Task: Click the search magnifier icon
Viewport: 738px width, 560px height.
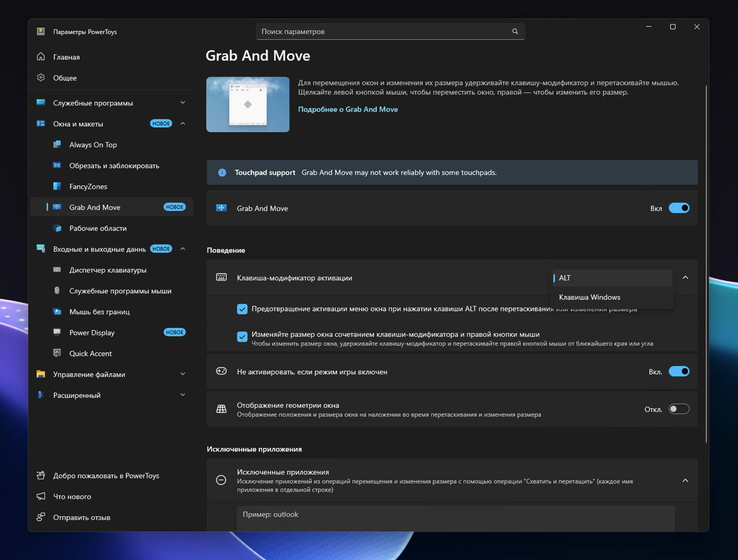Action: point(515,31)
